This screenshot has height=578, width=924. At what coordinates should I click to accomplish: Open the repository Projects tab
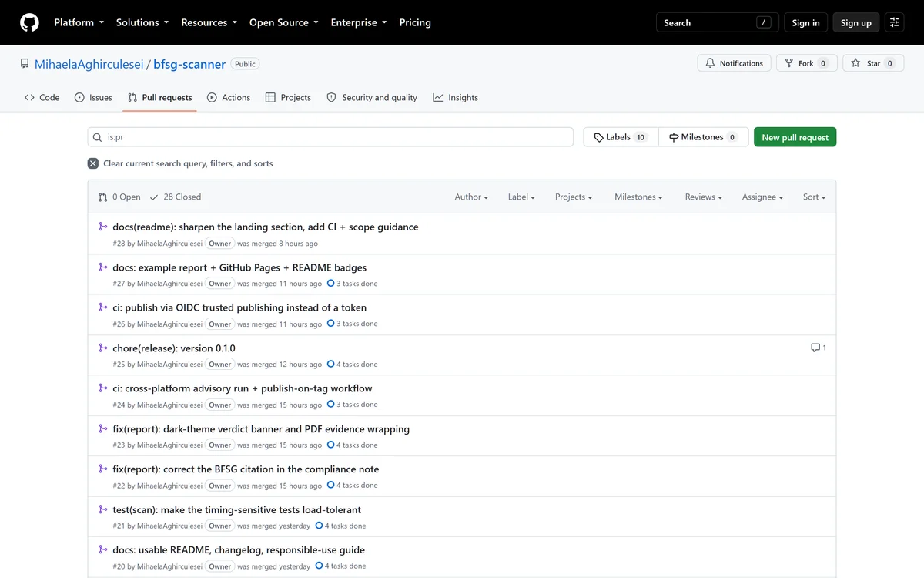click(x=288, y=97)
